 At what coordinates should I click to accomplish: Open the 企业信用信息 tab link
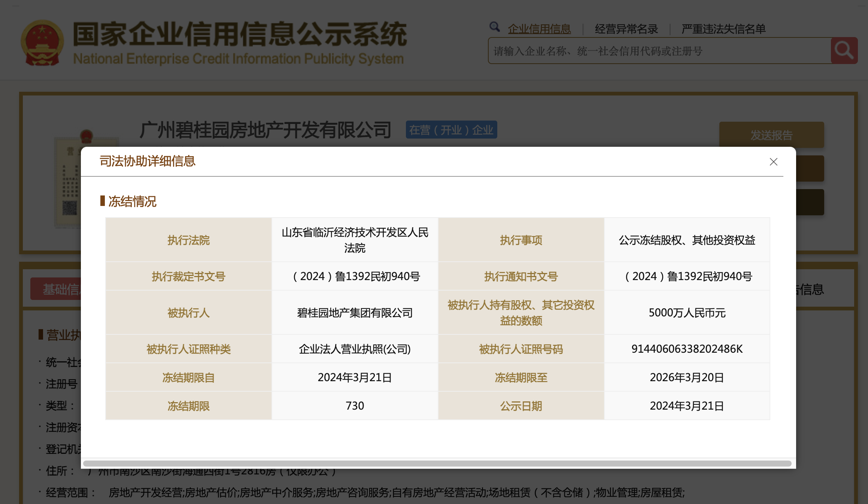[x=539, y=29]
